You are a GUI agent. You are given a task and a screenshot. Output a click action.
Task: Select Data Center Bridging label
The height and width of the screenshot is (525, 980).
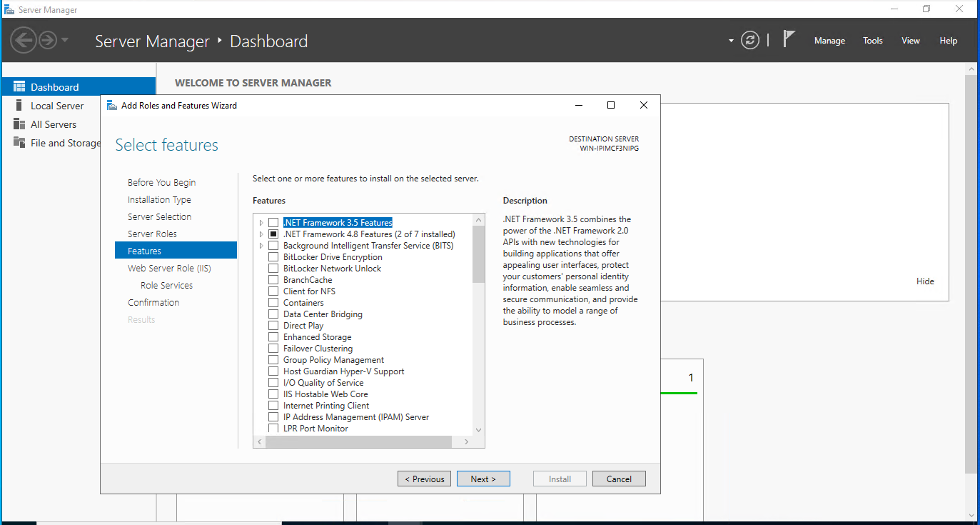(x=323, y=314)
